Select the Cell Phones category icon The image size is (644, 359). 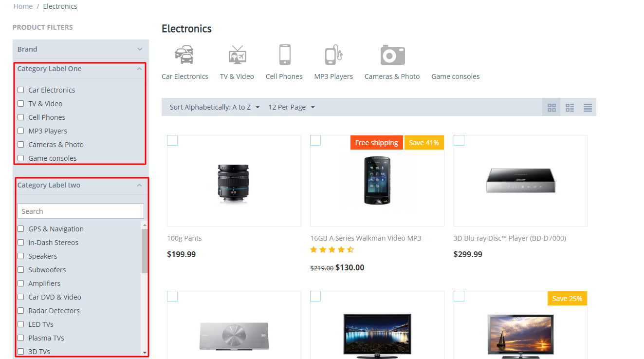285,55
